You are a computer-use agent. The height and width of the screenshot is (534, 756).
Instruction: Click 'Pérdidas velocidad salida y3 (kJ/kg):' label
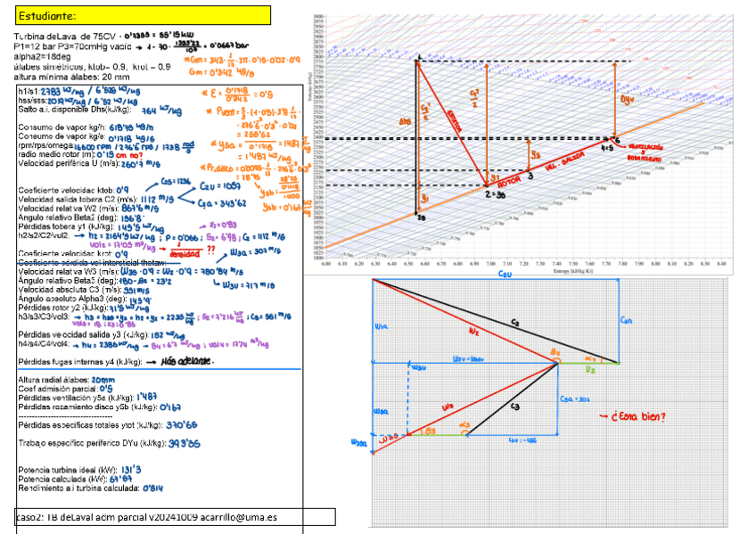84,335
